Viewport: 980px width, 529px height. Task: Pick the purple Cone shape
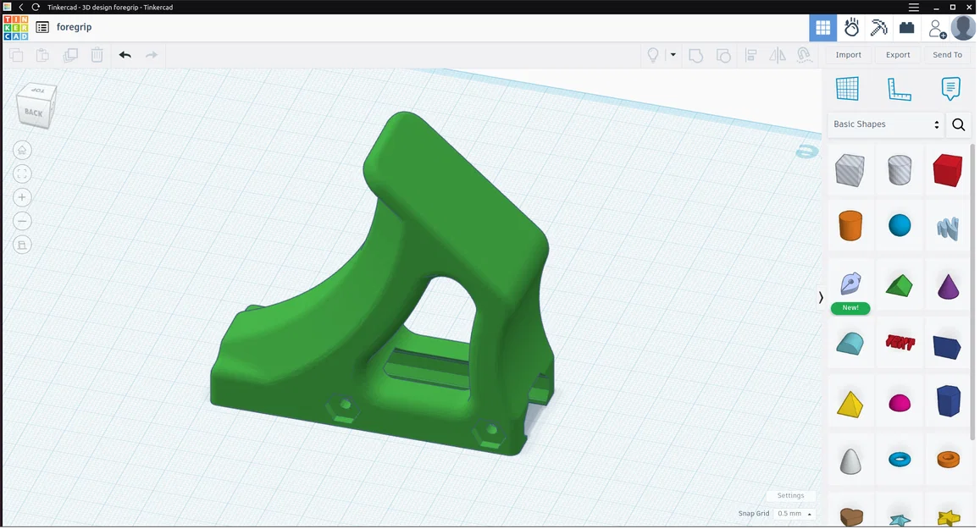pos(948,286)
